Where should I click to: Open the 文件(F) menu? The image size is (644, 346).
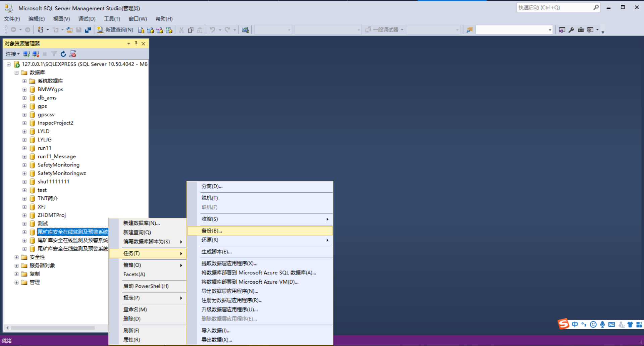pyautogui.click(x=12, y=19)
